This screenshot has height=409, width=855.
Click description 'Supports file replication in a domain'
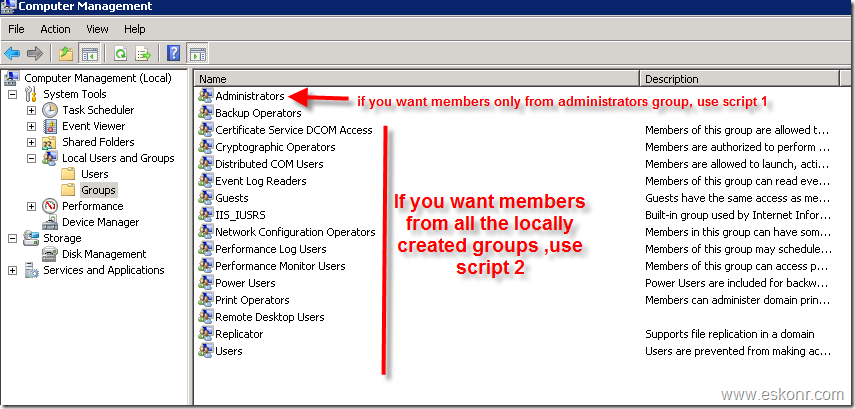(730, 334)
